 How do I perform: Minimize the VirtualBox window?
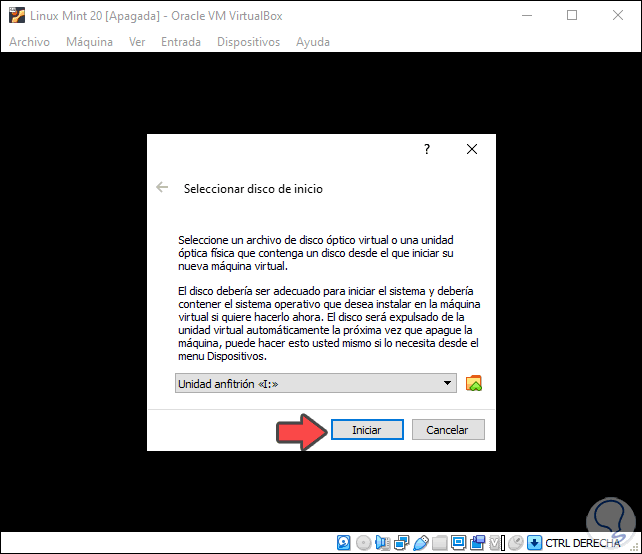point(527,16)
